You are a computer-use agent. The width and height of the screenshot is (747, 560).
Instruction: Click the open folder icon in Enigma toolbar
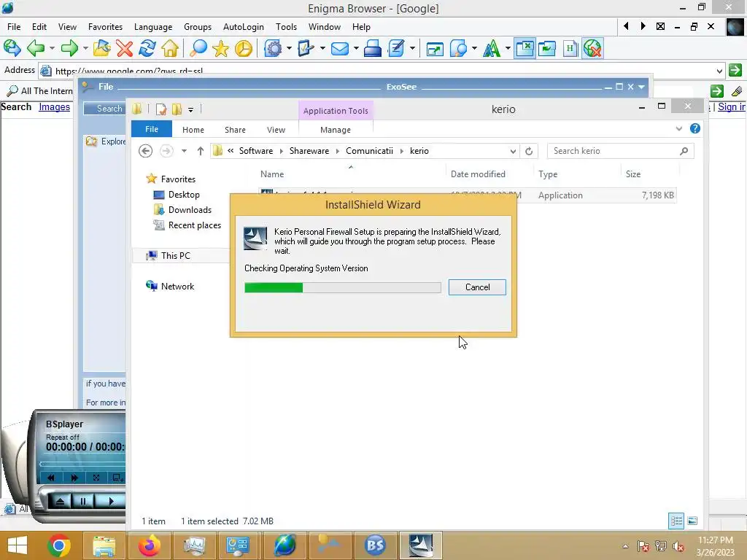click(101, 48)
